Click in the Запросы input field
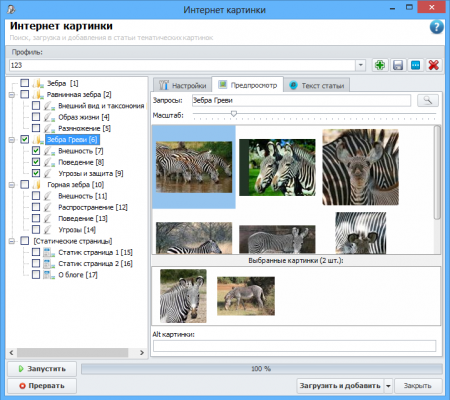The width and height of the screenshot is (450, 400). click(301, 100)
